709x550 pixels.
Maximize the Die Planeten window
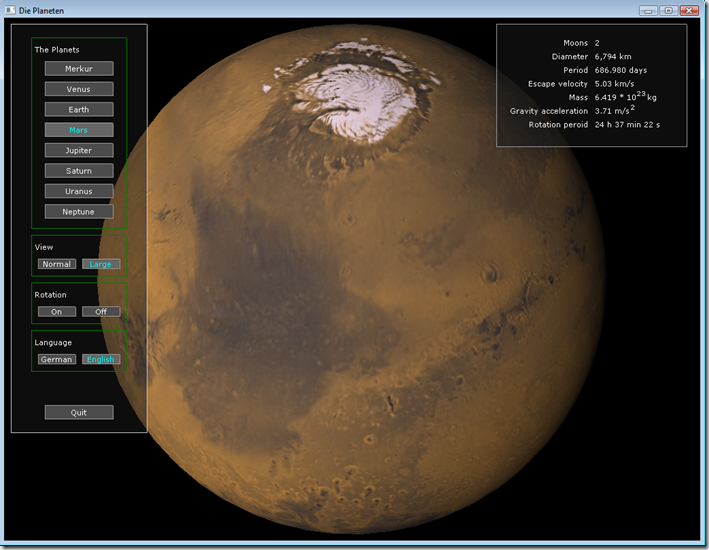(667, 10)
